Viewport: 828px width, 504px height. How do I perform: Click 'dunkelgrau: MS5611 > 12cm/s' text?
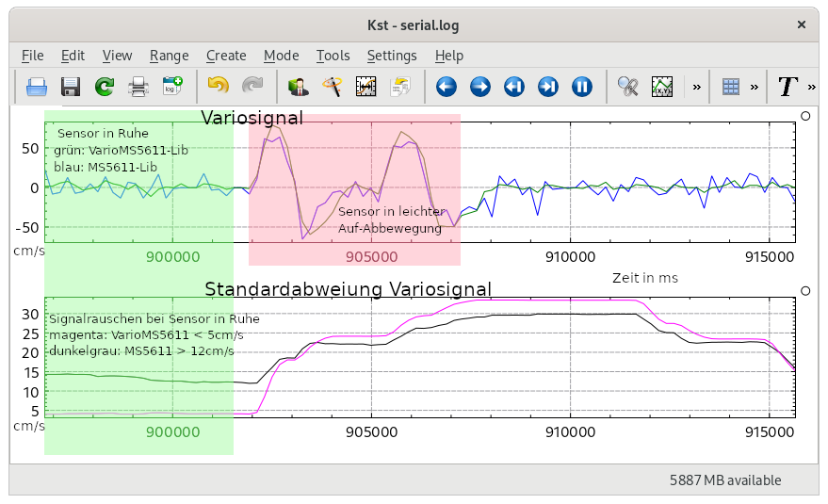[x=141, y=350]
